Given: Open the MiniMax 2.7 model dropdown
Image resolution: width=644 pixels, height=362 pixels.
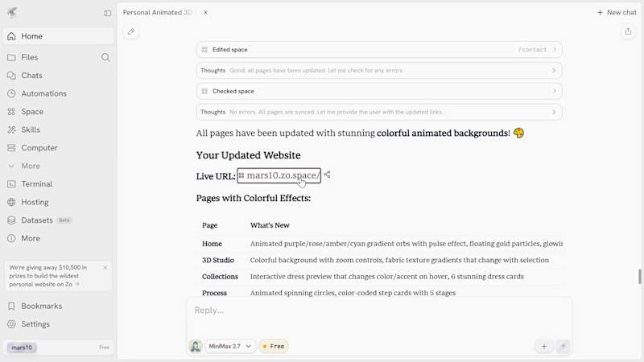Looking at the screenshot, I should [231, 346].
